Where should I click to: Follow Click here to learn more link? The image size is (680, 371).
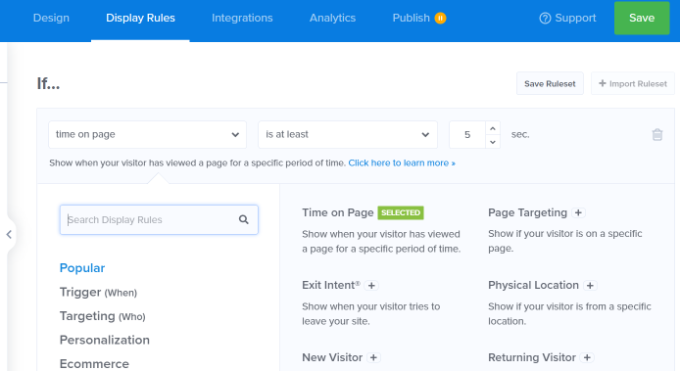402,163
